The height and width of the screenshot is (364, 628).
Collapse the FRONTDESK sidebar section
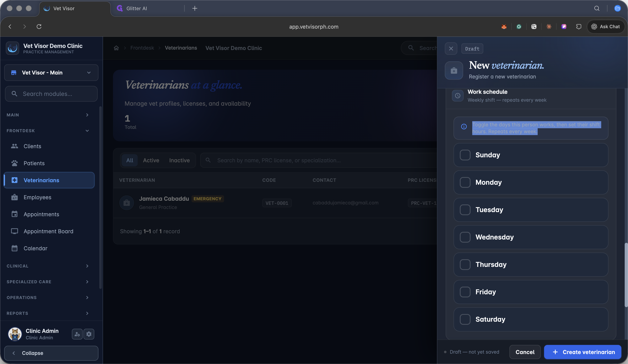pyautogui.click(x=48, y=131)
